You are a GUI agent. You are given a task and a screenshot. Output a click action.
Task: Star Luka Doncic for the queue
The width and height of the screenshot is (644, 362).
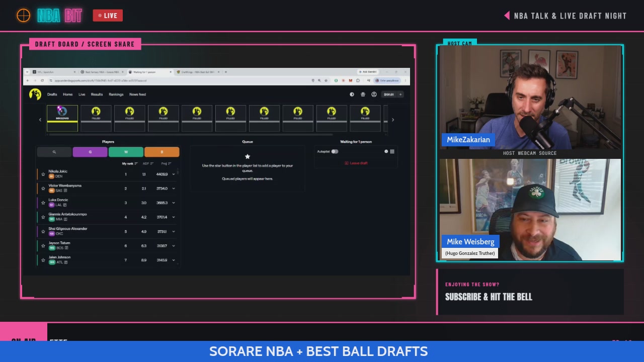tap(43, 203)
